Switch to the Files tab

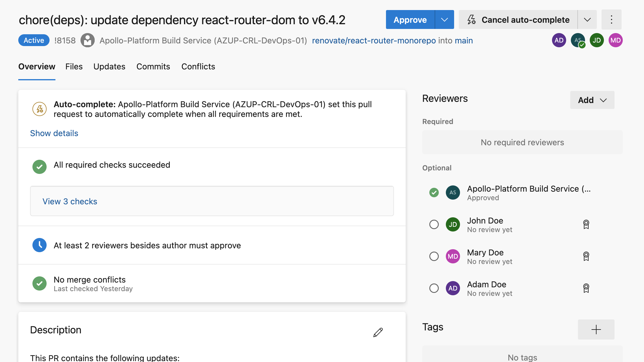click(74, 66)
